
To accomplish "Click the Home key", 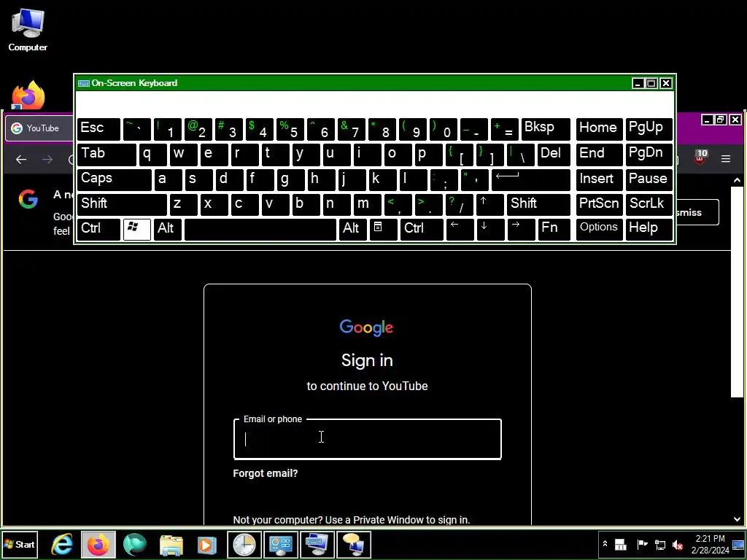I will point(600,129).
